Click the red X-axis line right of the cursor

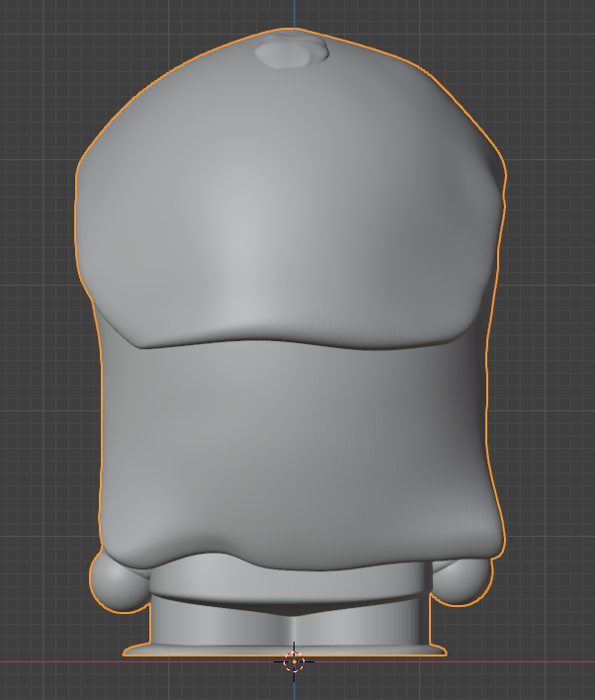click(524, 661)
